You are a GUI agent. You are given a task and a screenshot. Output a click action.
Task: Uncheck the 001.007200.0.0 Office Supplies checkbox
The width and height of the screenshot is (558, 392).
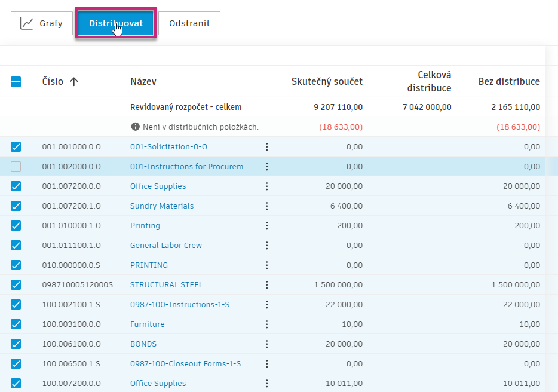point(16,186)
